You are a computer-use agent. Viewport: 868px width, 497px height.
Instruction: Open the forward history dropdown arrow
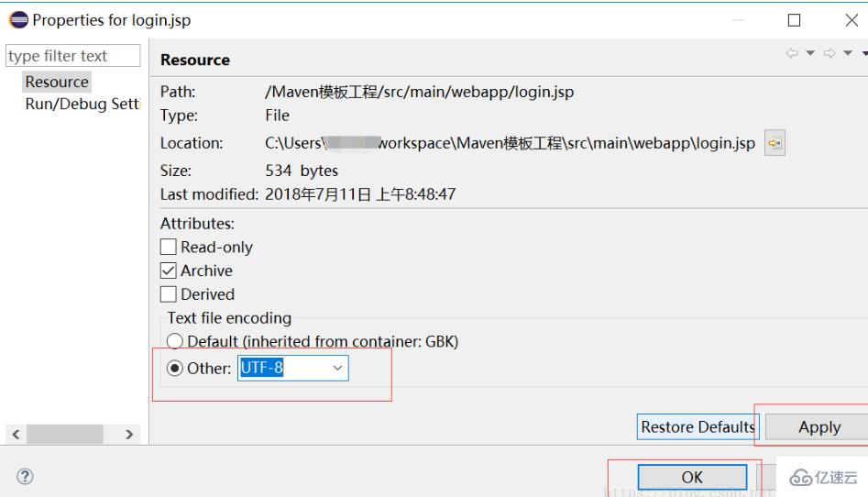click(848, 53)
